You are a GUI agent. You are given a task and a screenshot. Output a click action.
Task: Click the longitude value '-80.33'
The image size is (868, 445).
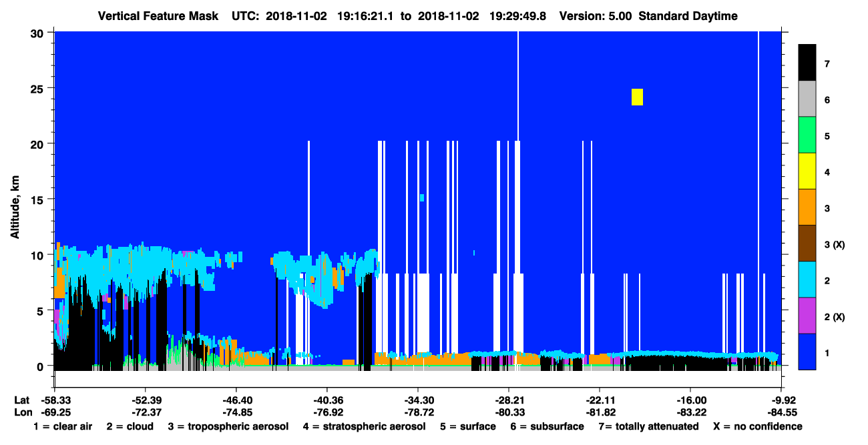509,412
